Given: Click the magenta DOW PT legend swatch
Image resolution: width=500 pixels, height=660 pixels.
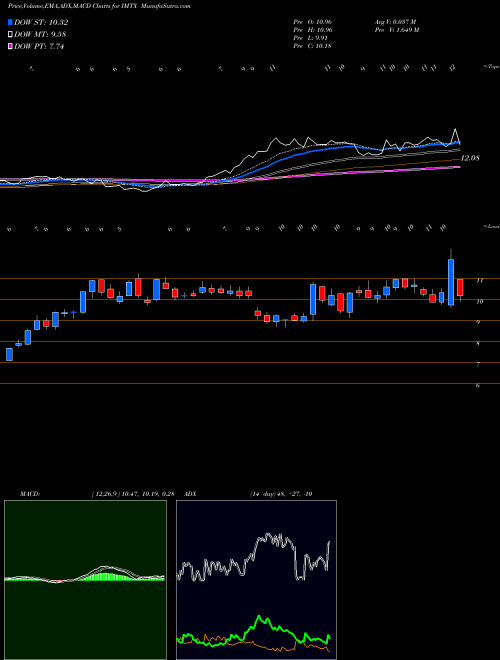Looking at the screenshot, I should coord(11,46).
